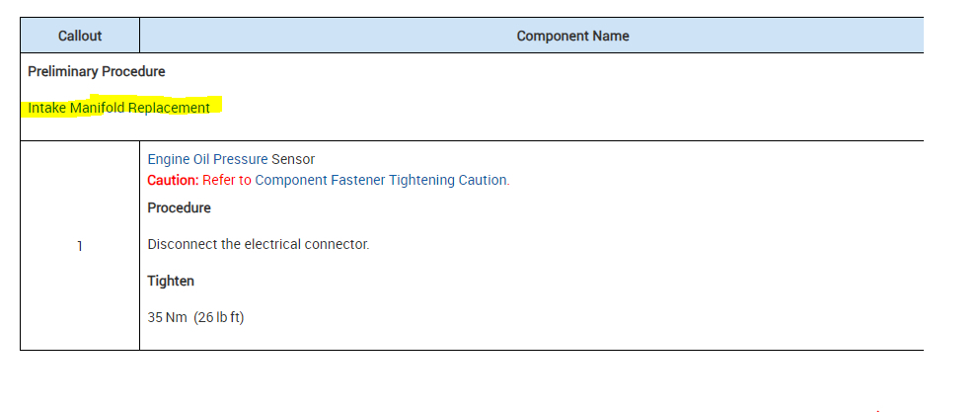980x412 pixels.
Task: Click the highlighted word 'Manifold'
Action: 97,108
